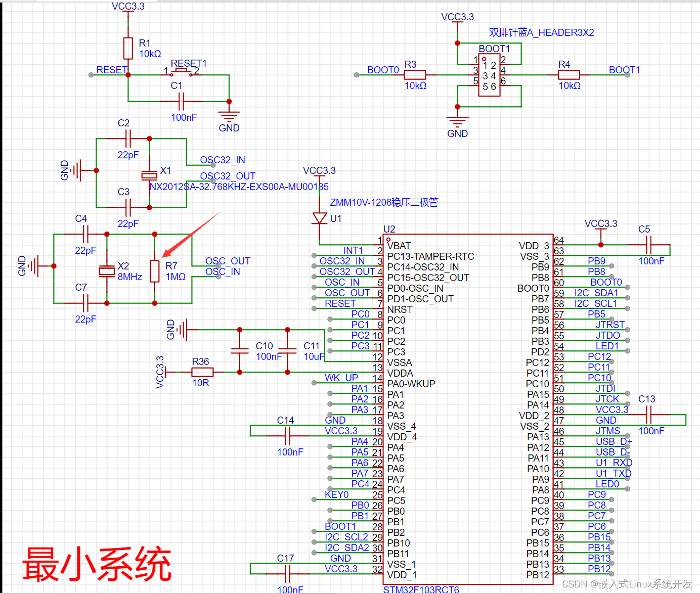Select the INT1 net label
Viewport: 700px width, 594px height.
click(x=353, y=250)
